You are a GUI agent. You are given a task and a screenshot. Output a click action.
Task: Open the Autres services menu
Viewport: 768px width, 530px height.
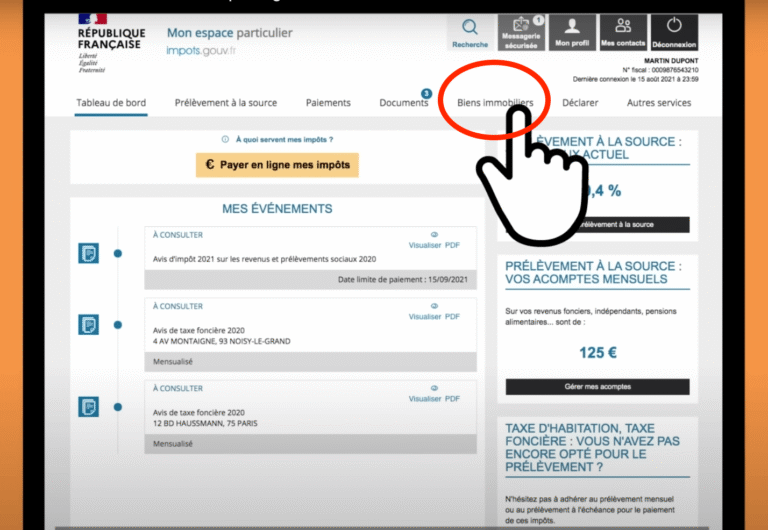[659, 103]
